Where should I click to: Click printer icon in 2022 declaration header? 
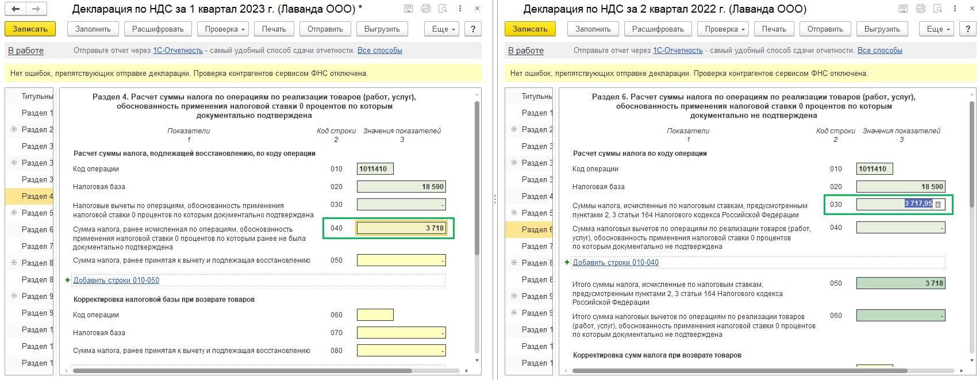pyautogui.click(x=921, y=9)
